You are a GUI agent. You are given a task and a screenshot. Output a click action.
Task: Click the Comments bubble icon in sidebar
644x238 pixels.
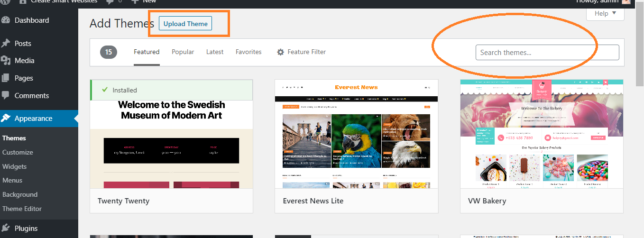click(x=6, y=95)
